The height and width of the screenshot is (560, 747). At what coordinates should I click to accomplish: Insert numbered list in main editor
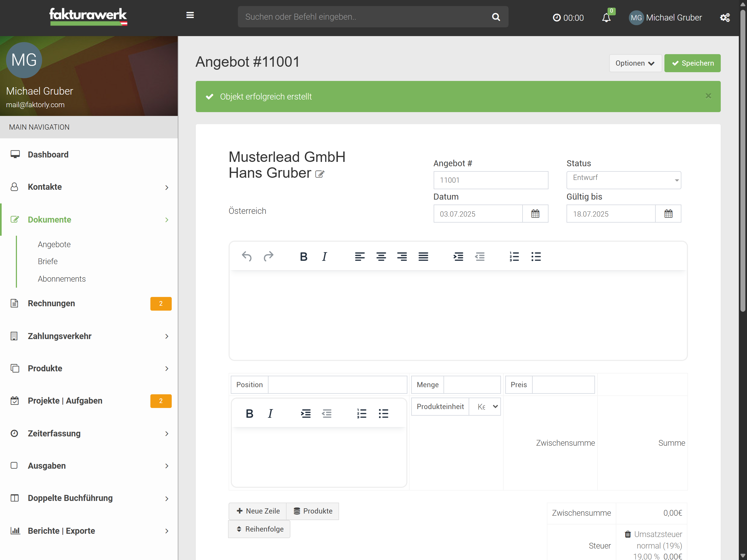coord(514,257)
